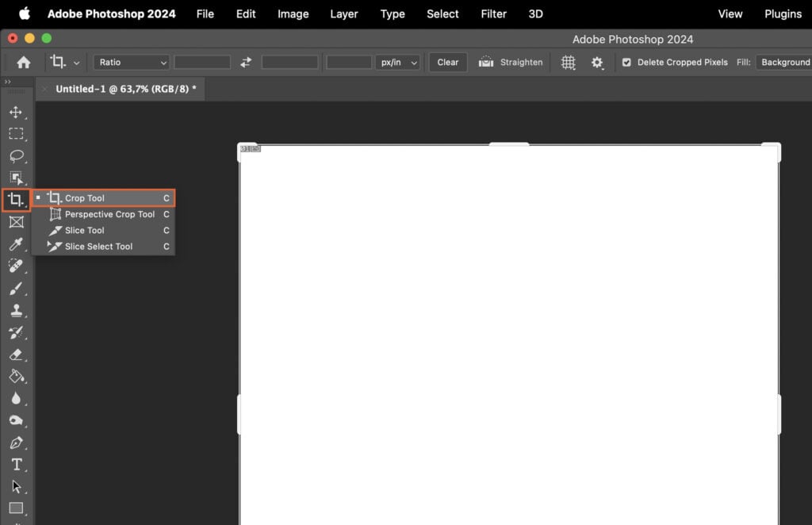The image size is (812, 525).
Task: Pick the Brush tool
Action: click(17, 289)
